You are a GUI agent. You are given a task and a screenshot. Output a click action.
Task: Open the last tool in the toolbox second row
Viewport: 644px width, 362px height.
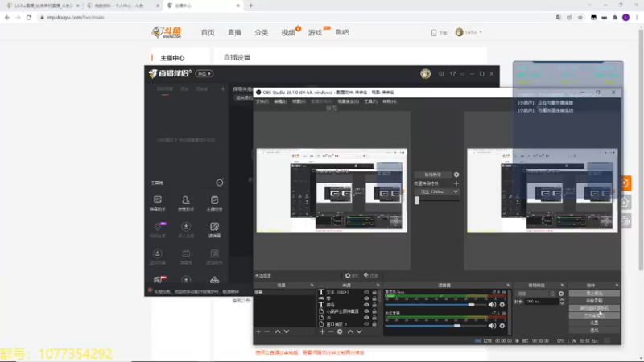[x=214, y=230]
